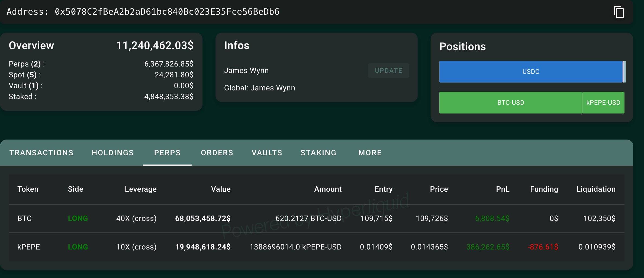Viewport: 644px width, 278px height.
Task: Select the kPEPE-USD position segment
Action: pos(603,103)
